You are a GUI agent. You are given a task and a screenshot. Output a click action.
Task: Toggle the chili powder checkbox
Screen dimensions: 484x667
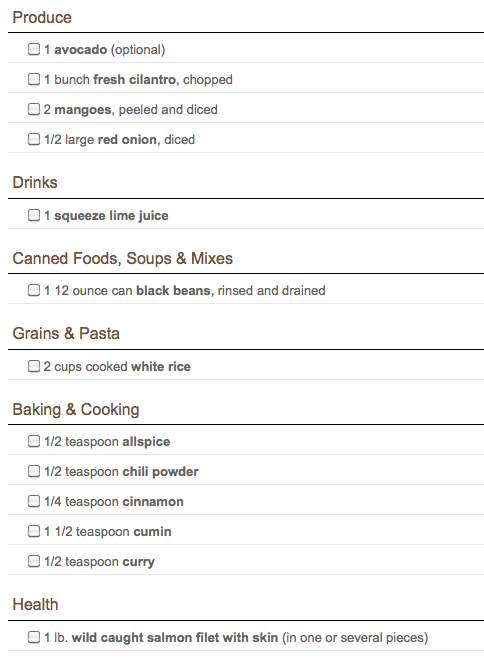(34, 471)
